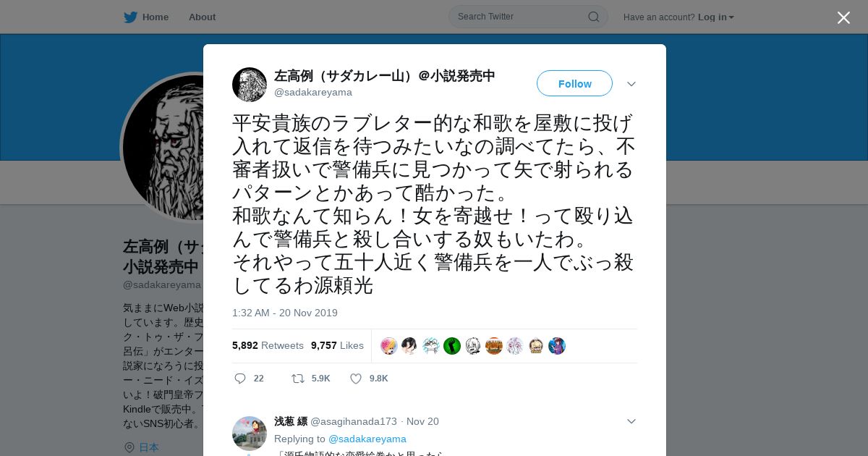
Task: Click the reply speech bubble icon
Action: coord(240,379)
